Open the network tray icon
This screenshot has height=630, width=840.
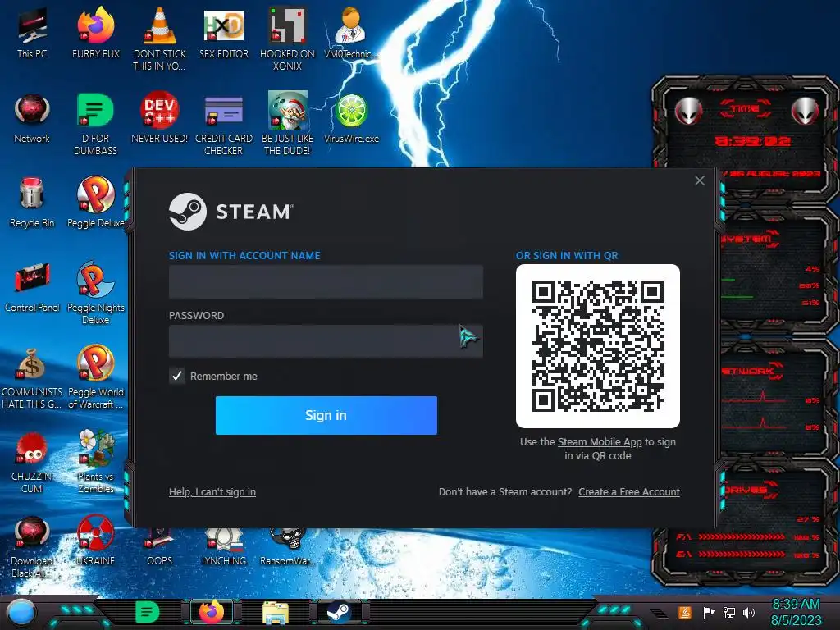point(729,612)
